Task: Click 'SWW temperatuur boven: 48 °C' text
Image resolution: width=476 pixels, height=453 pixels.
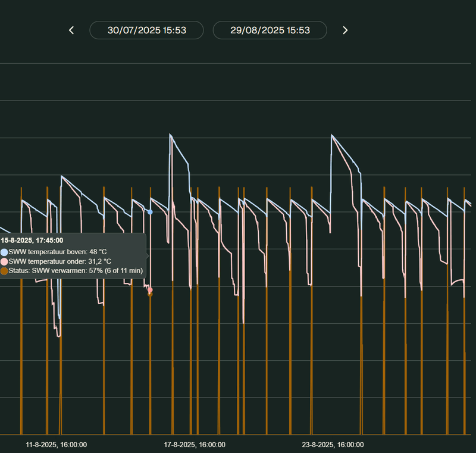Action: [58, 252]
